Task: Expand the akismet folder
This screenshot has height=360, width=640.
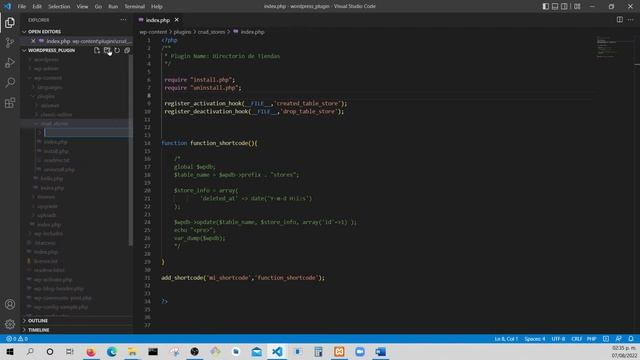Action: pyautogui.click(x=49, y=105)
